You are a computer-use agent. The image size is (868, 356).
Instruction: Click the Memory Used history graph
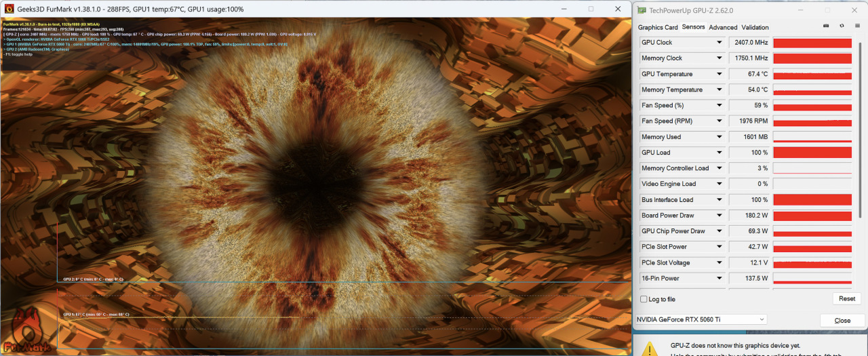[812, 137]
